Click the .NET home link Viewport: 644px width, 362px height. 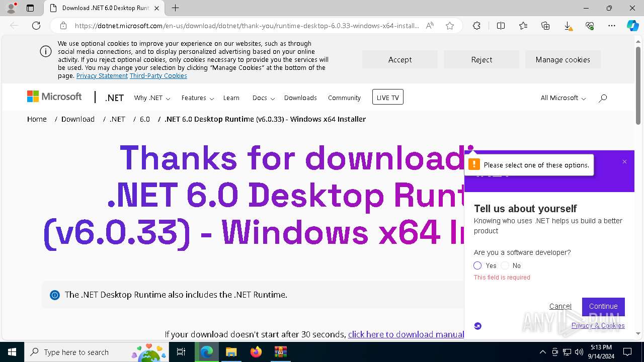(115, 98)
